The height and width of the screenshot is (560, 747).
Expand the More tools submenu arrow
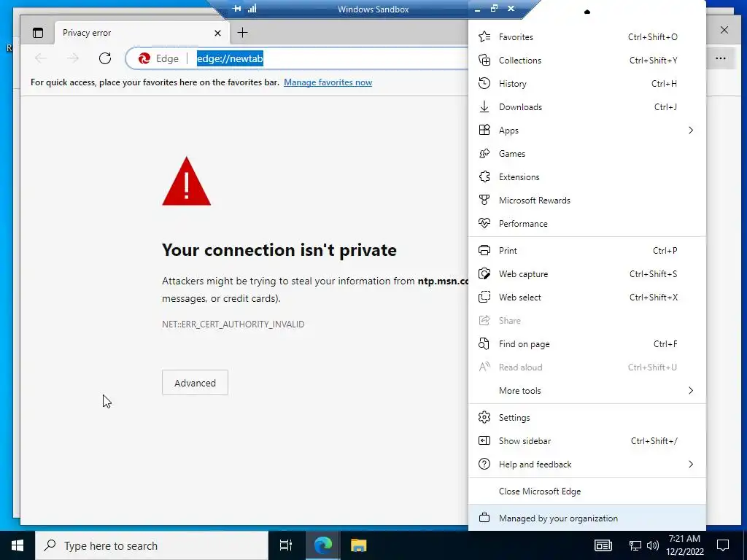(690, 391)
